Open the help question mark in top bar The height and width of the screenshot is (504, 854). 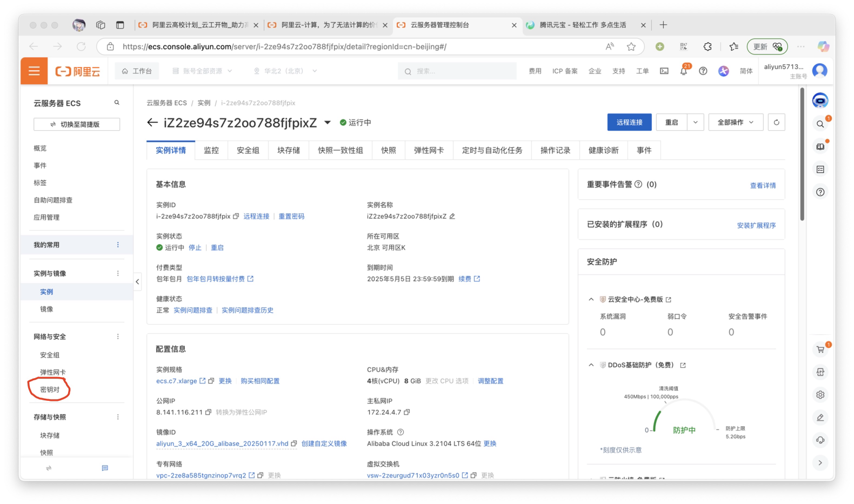703,71
